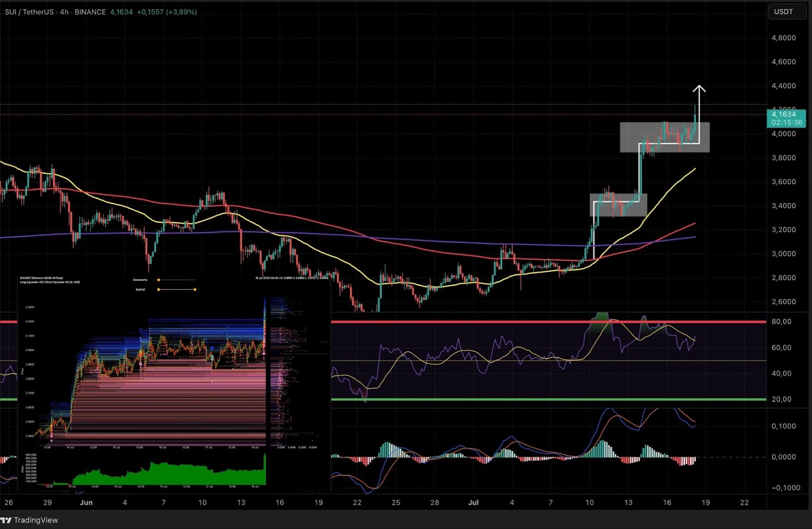The image size is (812, 529).
Task: Click the TradingView logo
Action: click(x=29, y=520)
